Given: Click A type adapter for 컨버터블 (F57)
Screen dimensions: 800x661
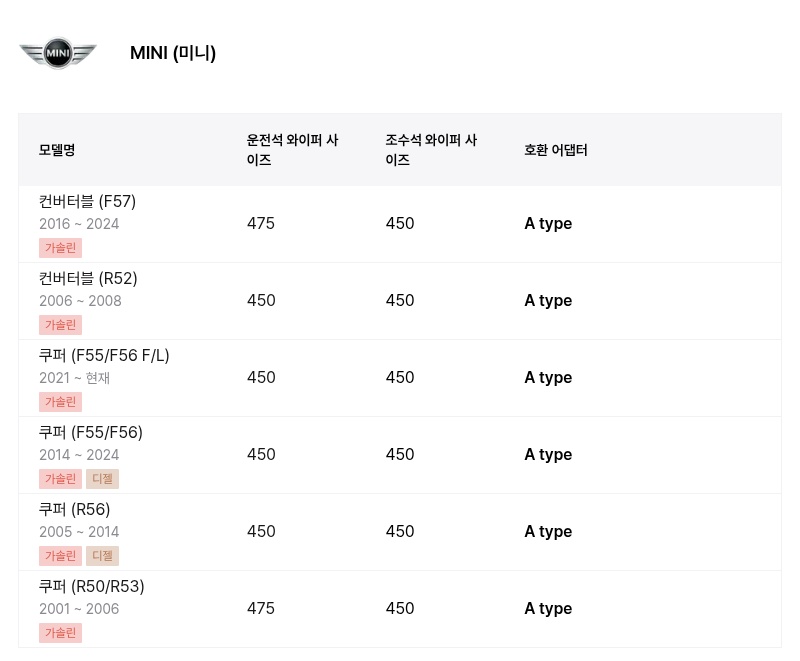Looking at the screenshot, I should [x=548, y=223].
